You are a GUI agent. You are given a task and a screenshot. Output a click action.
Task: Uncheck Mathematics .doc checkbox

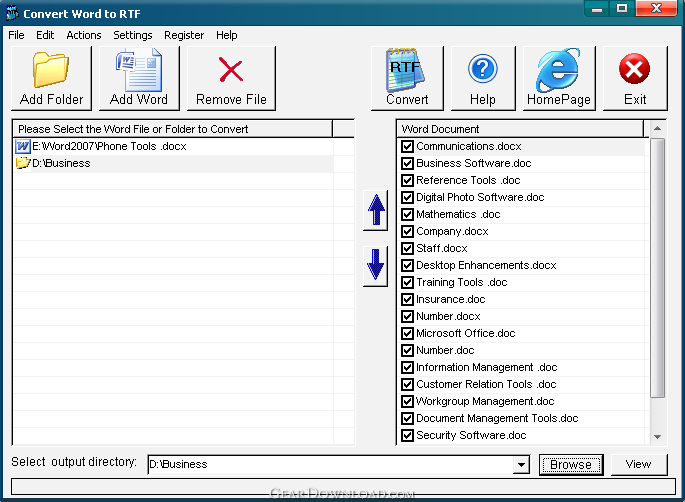pos(407,215)
